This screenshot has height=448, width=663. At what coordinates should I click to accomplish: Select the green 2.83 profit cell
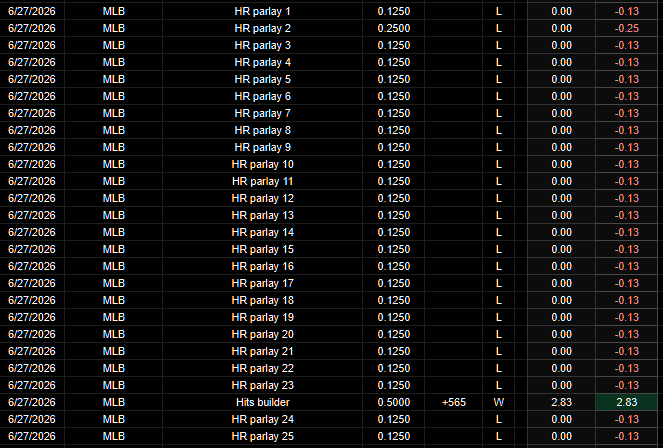pyautogui.click(x=626, y=402)
